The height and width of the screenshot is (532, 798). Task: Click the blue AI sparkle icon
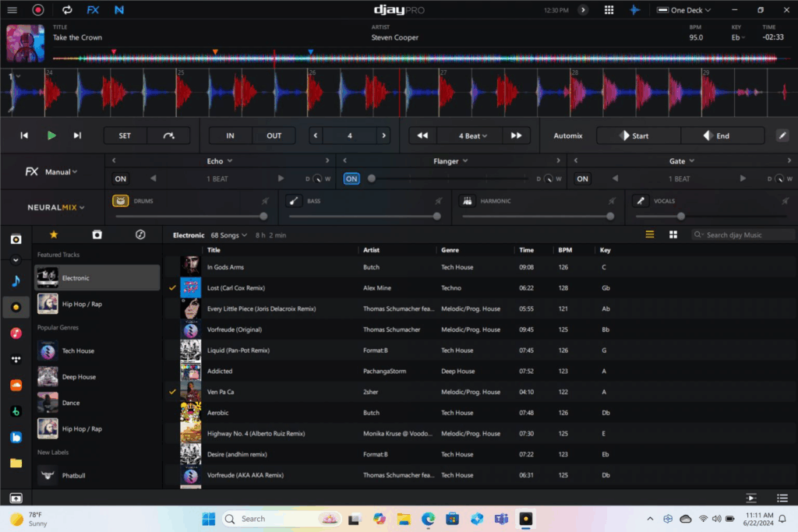pyautogui.click(x=634, y=10)
